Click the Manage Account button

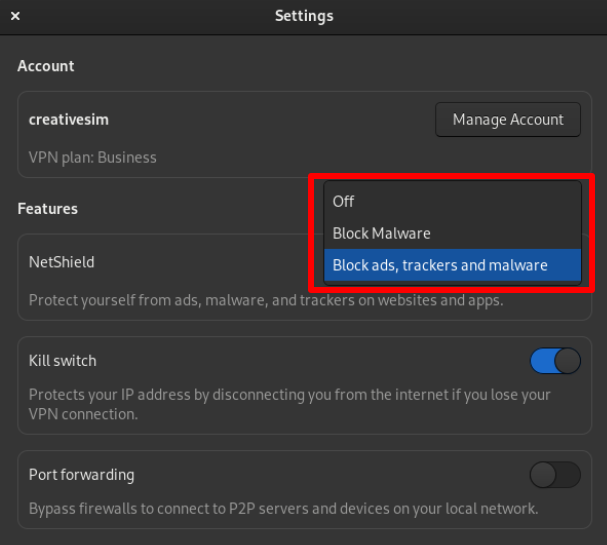(x=508, y=120)
